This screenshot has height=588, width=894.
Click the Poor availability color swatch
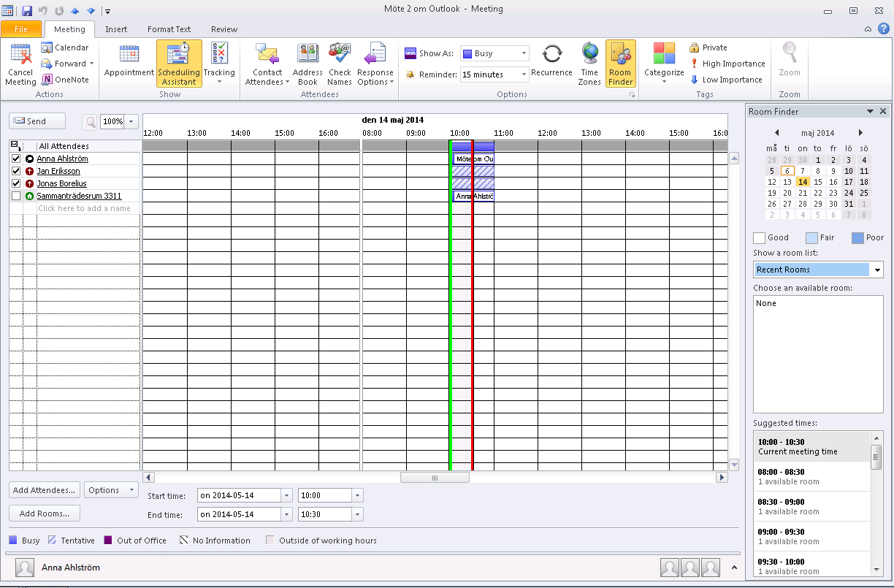[x=857, y=237]
